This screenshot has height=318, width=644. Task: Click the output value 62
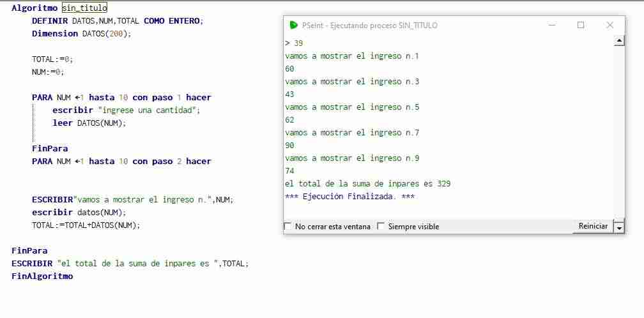pos(289,120)
